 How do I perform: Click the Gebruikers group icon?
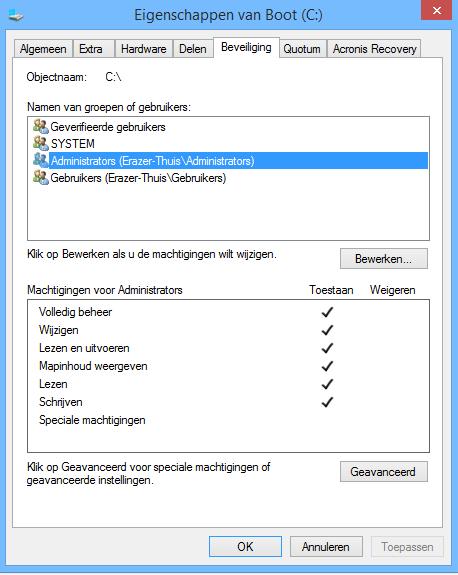tap(41, 178)
